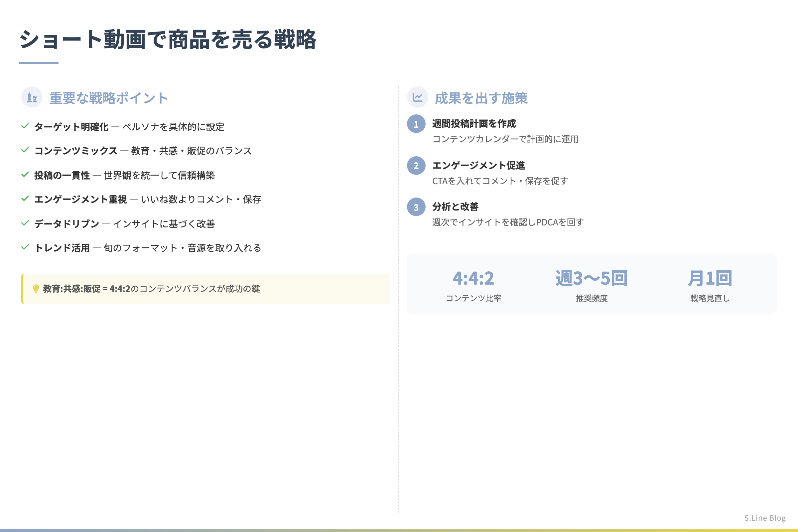Image resolution: width=798 pixels, height=532 pixels.
Task: Click the text 週次でインサイトを確認しPDCAを回す
Action: point(508,222)
